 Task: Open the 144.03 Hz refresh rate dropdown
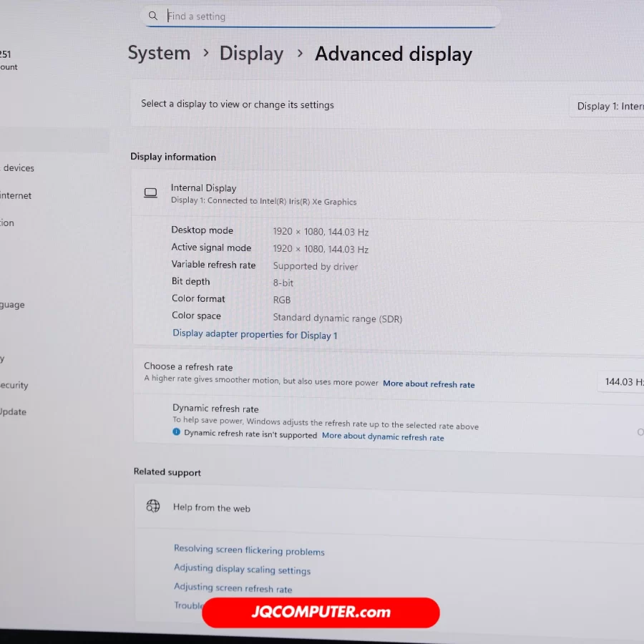[623, 382]
